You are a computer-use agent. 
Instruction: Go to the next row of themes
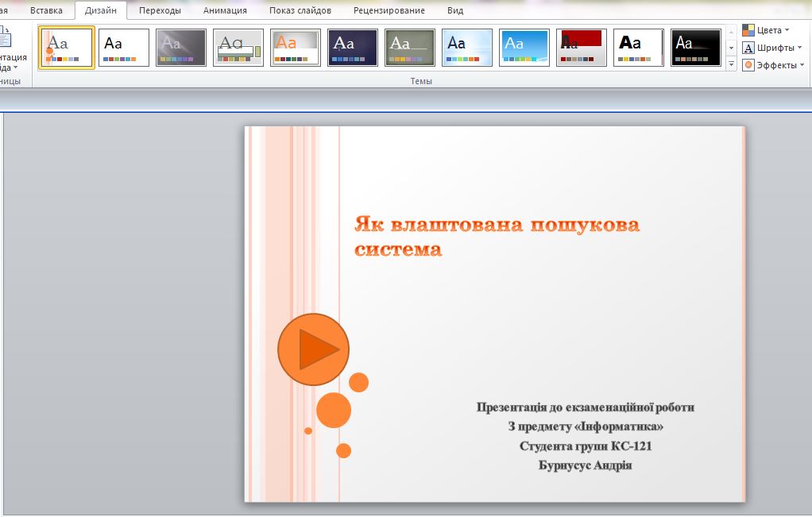click(x=731, y=48)
